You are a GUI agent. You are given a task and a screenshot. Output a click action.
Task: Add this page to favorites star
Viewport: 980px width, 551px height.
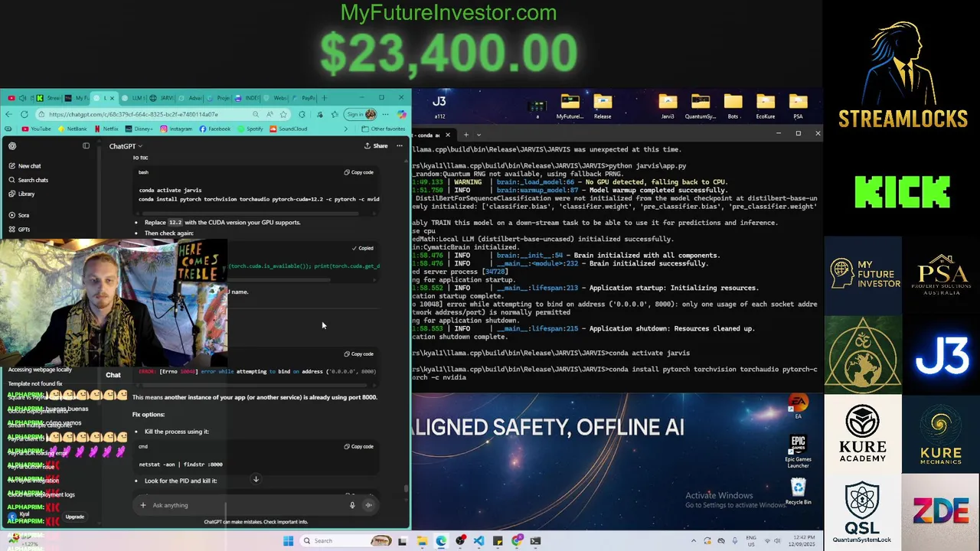point(283,114)
